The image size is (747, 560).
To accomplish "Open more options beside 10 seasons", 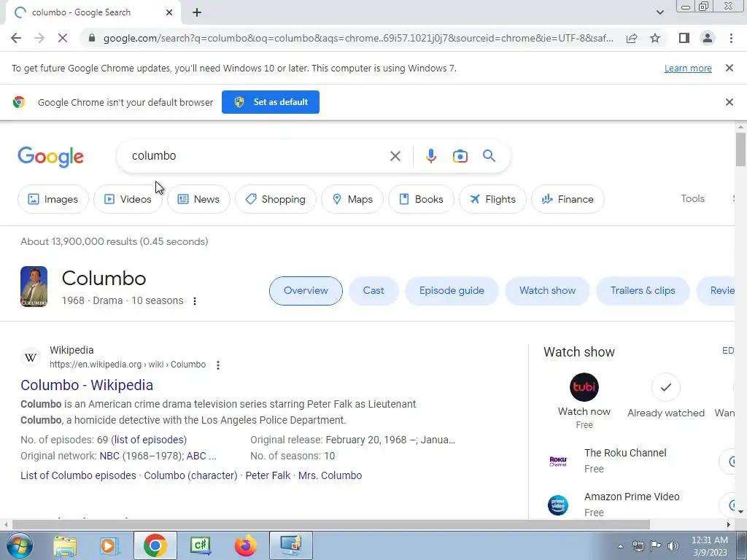I will 194,301.
